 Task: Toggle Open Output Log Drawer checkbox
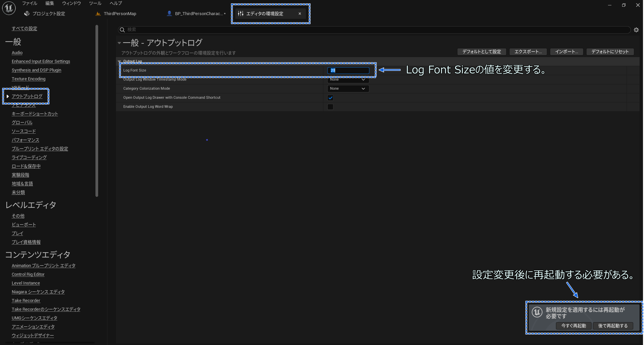coord(330,98)
